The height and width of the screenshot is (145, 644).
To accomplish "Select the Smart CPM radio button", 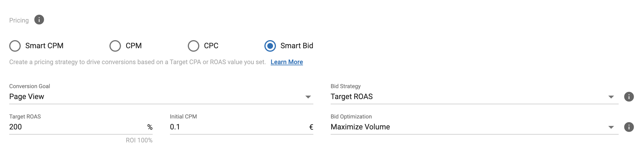I will pos(15,46).
